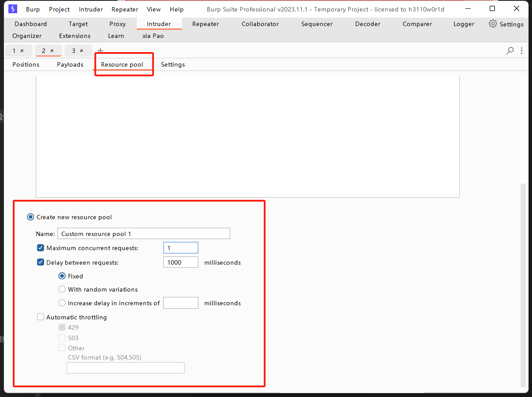The height and width of the screenshot is (397, 532).
Task: Select With random variations option
Action: click(x=62, y=289)
